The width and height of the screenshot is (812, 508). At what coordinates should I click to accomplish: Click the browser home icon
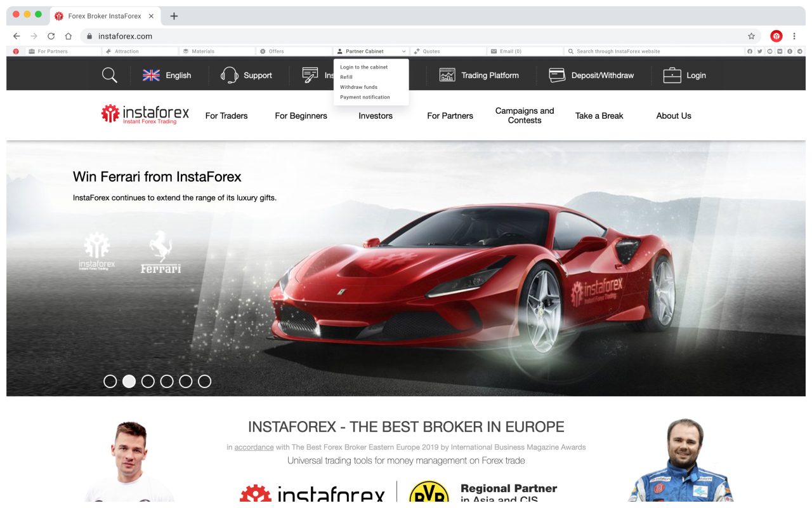tap(69, 36)
